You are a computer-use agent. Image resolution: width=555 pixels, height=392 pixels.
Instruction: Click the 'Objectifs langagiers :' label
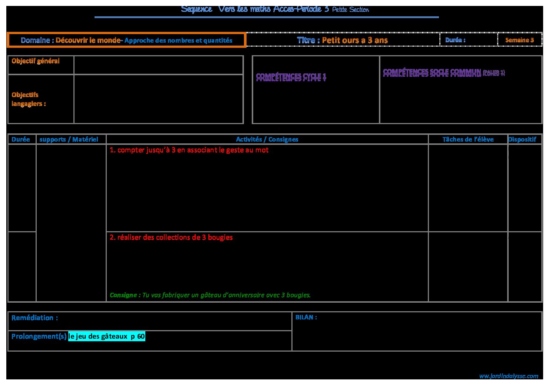pos(29,99)
